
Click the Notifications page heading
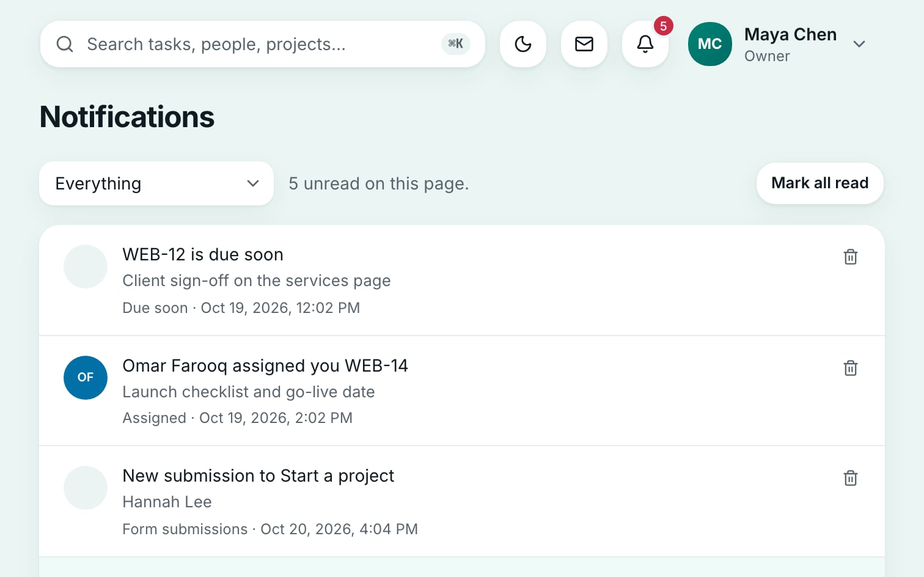(127, 117)
